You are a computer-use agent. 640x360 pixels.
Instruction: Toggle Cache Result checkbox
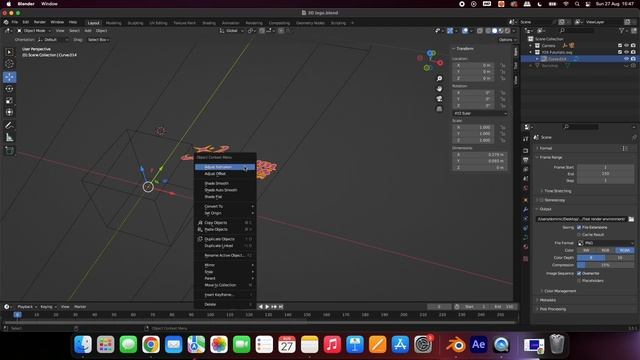(x=579, y=235)
